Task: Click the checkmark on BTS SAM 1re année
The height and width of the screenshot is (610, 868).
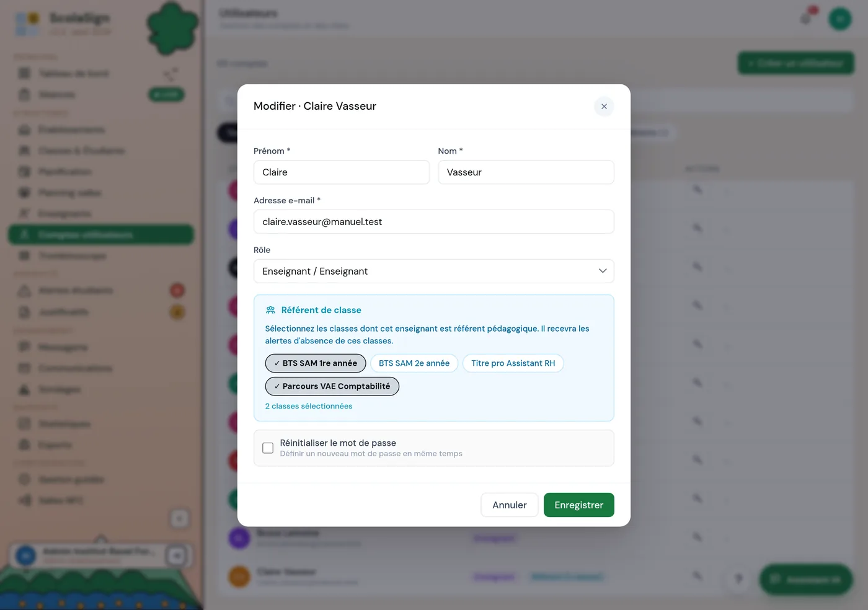Action: 277,363
